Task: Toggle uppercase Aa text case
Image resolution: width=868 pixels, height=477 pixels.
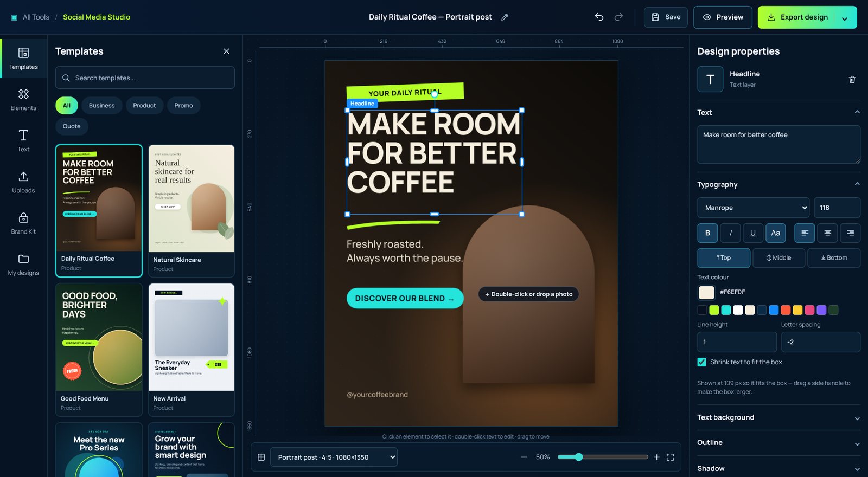Action: pyautogui.click(x=776, y=233)
